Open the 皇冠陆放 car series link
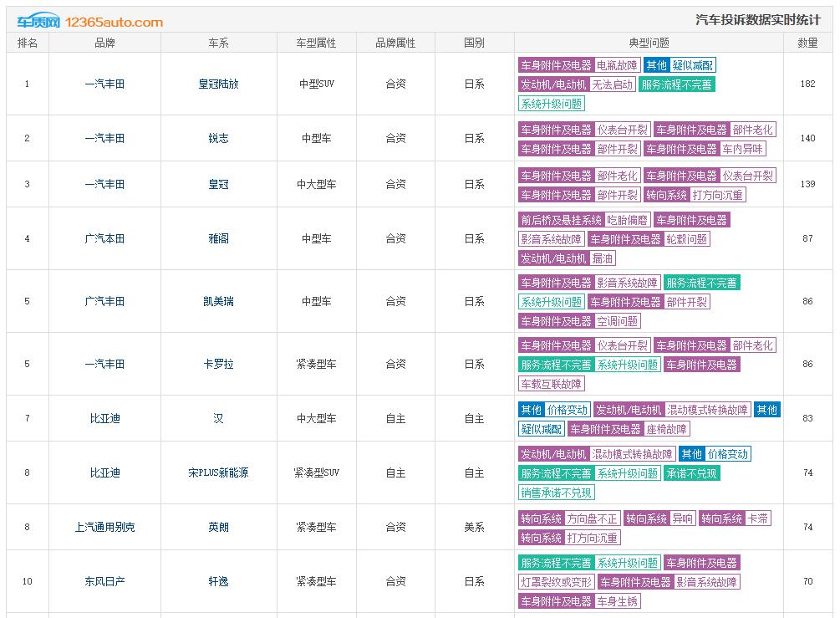 219,84
